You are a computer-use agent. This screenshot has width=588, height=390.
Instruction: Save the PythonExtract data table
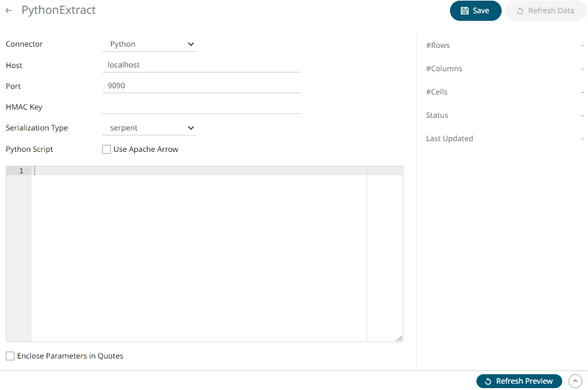click(475, 11)
